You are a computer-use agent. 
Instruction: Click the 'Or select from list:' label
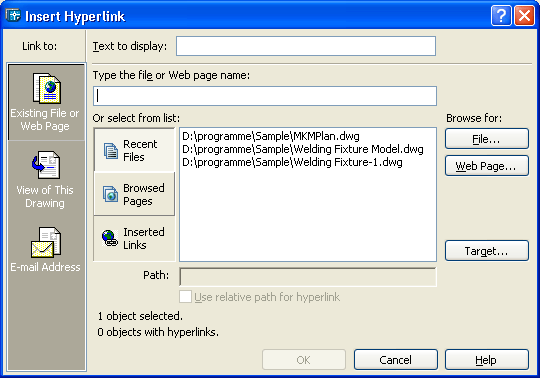tap(136, 118)
